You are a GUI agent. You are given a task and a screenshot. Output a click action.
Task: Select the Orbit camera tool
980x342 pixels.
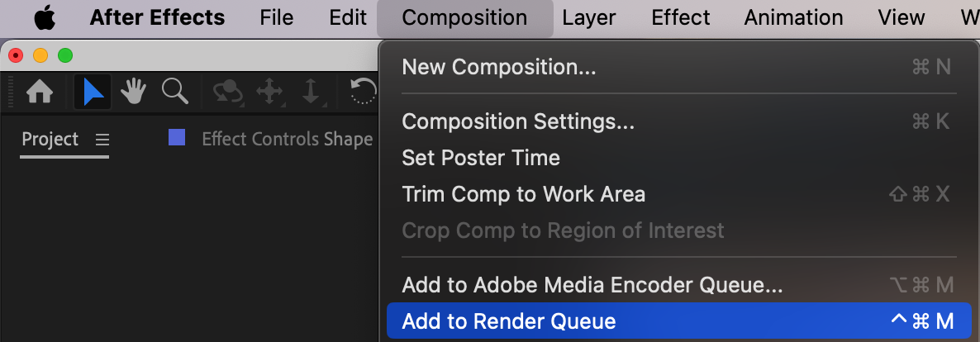pyautogui.click(x=228, y=92)
